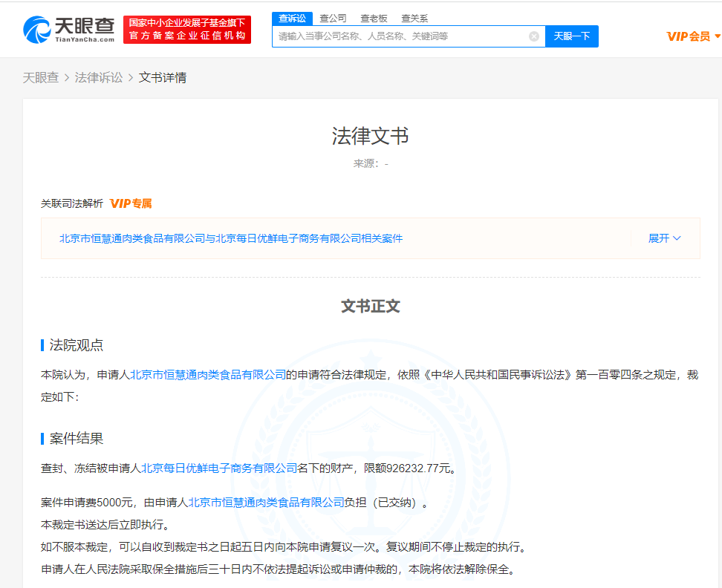The width and height of the screenshot is (722, 588).
Task: Click the line starting 如不服本裁定
Action: coord(284,547)
